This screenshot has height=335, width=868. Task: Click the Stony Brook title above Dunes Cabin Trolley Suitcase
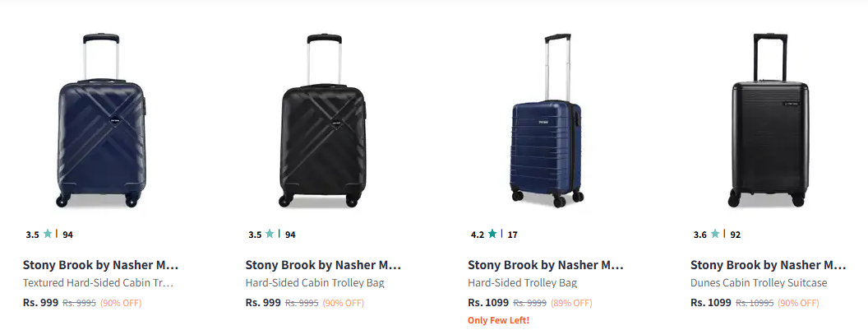click(x=768, y=265)
